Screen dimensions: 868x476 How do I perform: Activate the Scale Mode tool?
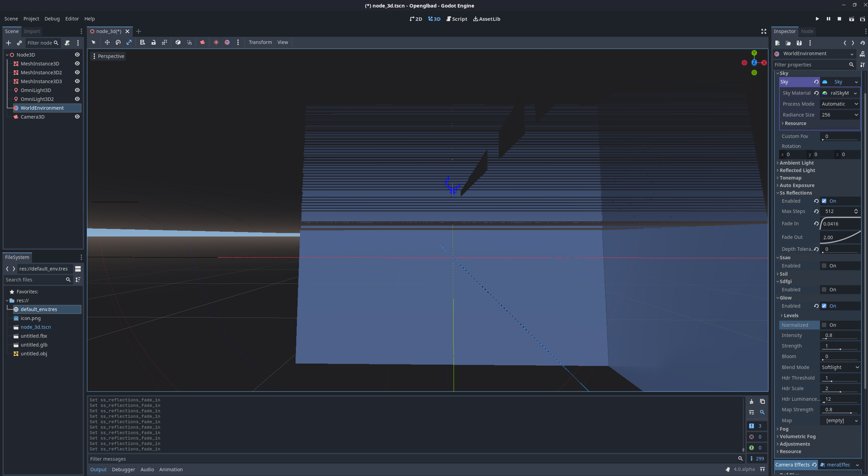click(x=129, y=42)
